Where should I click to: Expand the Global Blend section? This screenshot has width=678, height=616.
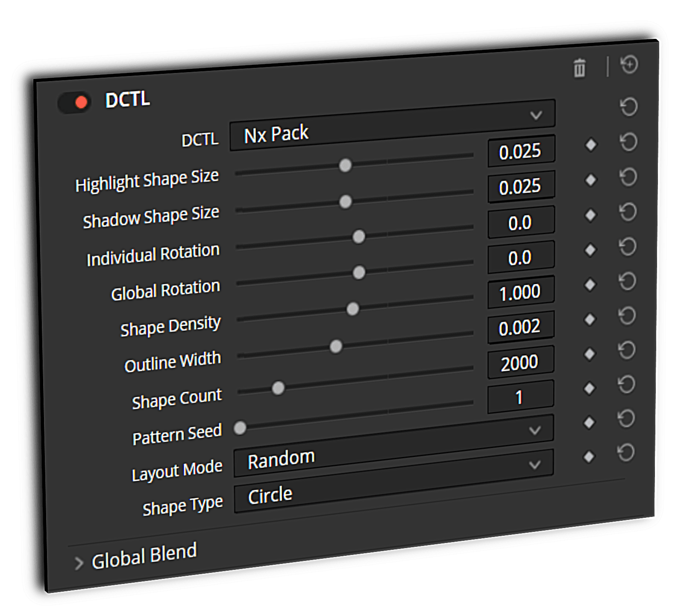point(79,563)
